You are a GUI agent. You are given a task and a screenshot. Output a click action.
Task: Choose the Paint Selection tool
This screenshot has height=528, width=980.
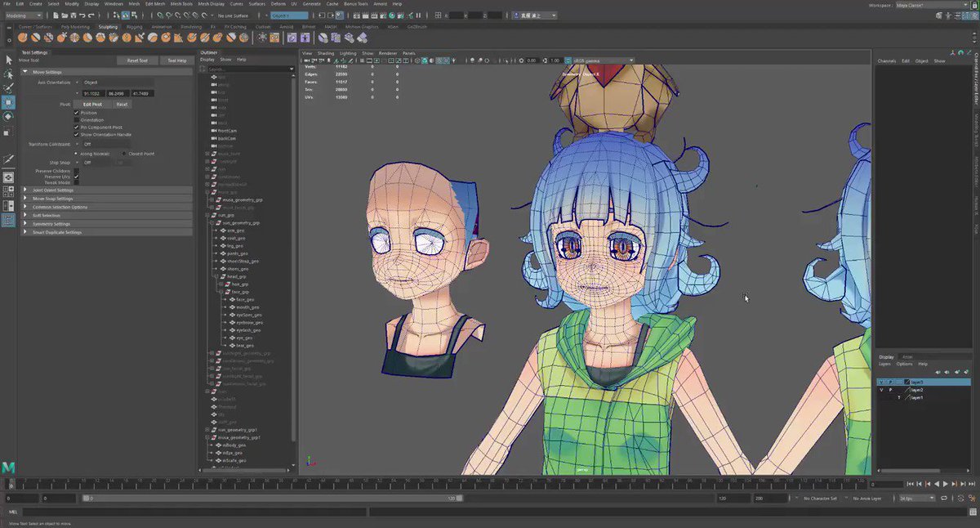(x=8, y=87)
